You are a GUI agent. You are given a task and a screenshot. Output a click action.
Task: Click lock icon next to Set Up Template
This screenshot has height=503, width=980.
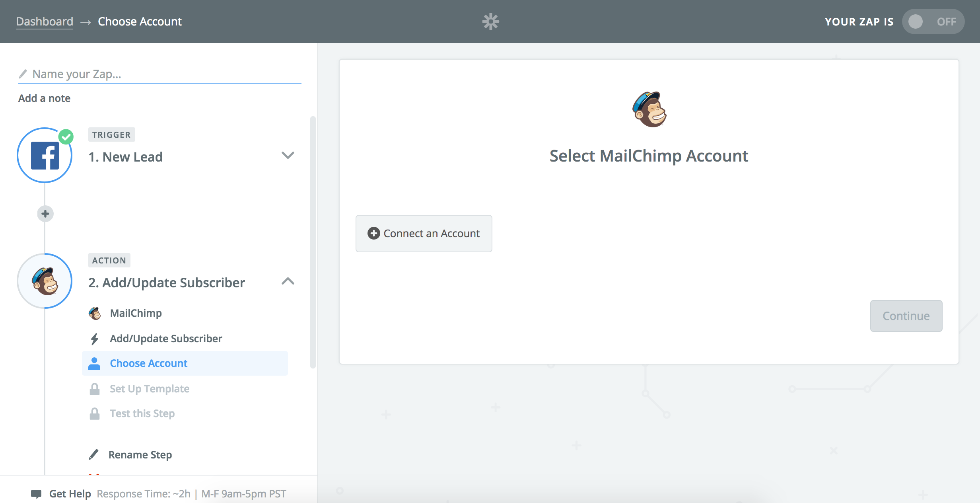[x=95, y=389]
